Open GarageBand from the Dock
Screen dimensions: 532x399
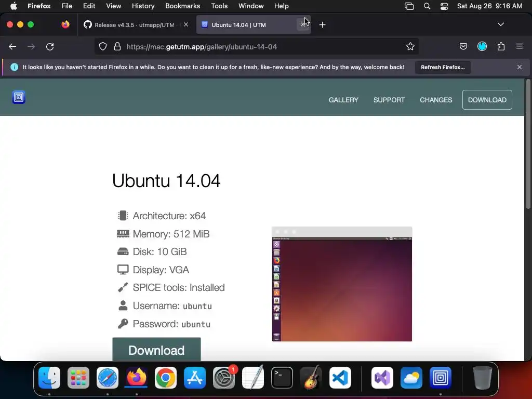(x=311, y=377)
